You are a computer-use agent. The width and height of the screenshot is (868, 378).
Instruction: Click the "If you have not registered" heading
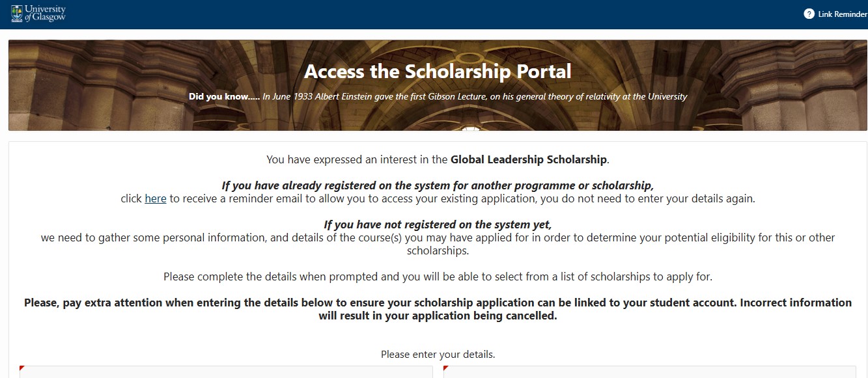438,225
